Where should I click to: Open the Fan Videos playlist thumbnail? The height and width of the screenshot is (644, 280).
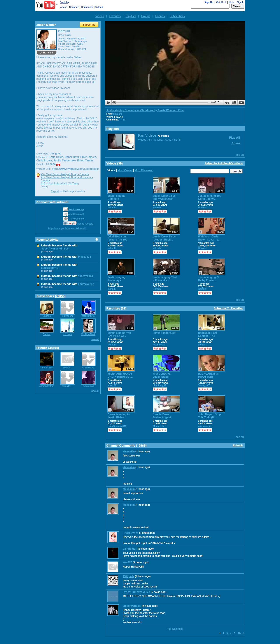121,142
